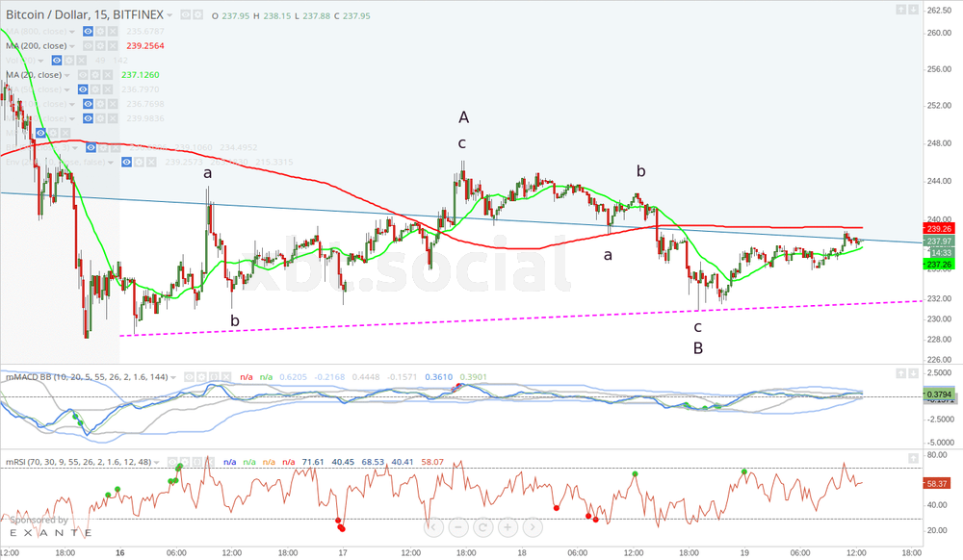Show or hide the Vol indicator via eye icon
This screenshot has width=963, height=560.
point(57,60)
